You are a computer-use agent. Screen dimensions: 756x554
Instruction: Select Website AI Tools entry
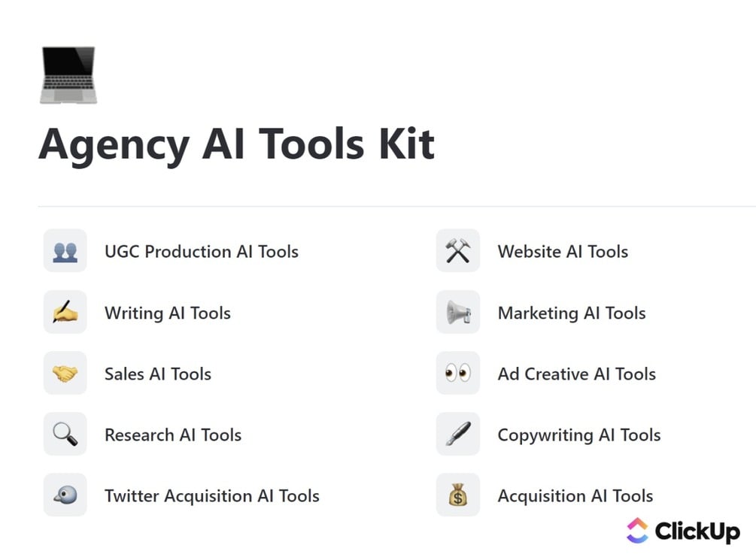click(x=562, y=252)
